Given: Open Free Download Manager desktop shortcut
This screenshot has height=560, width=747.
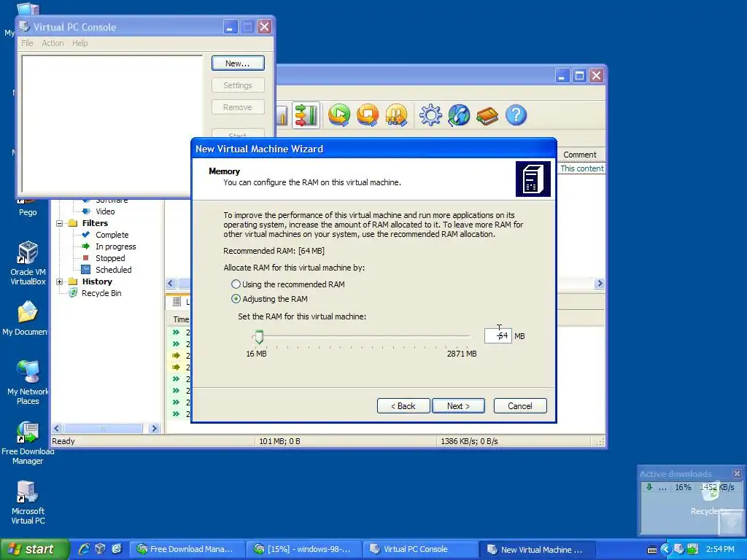Looking at the screenshot, I should coord(28,443).
